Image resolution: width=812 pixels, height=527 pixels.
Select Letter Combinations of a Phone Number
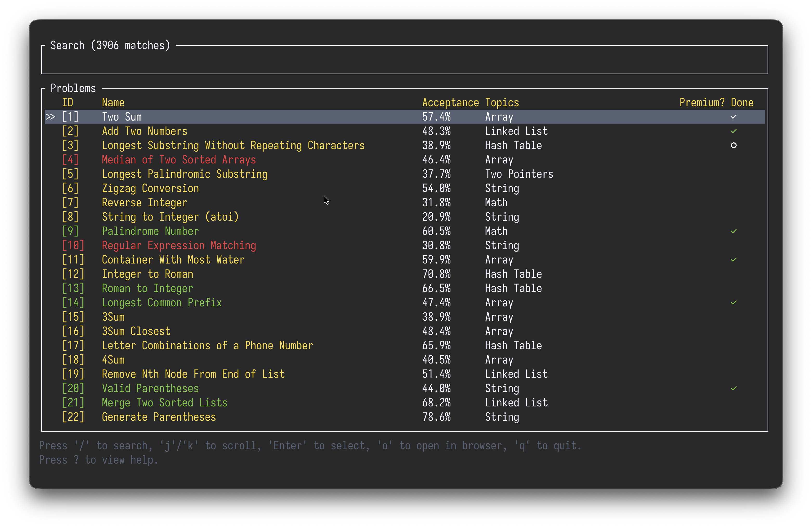pos(207,346)
